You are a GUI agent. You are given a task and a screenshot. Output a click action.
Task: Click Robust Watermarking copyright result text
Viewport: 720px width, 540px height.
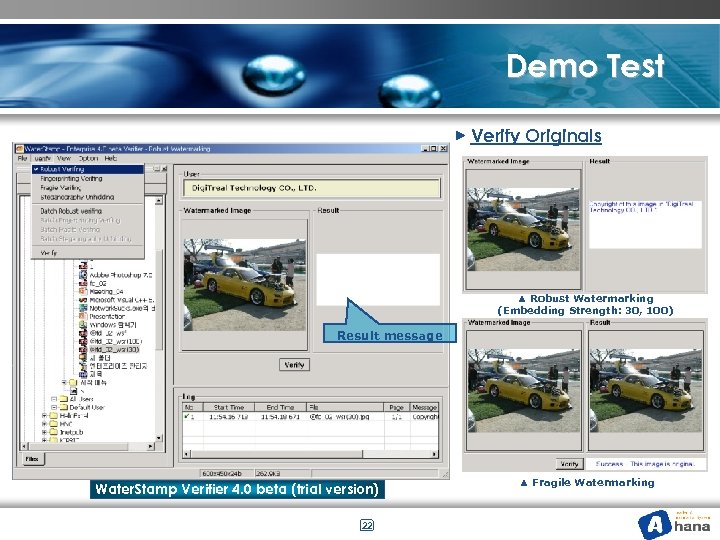642,207
